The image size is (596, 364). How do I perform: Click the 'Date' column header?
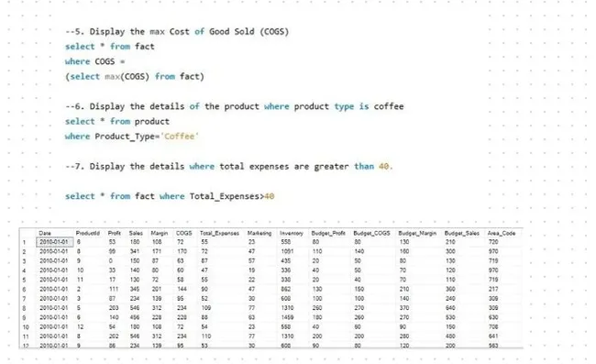click(x=45, y=233)
